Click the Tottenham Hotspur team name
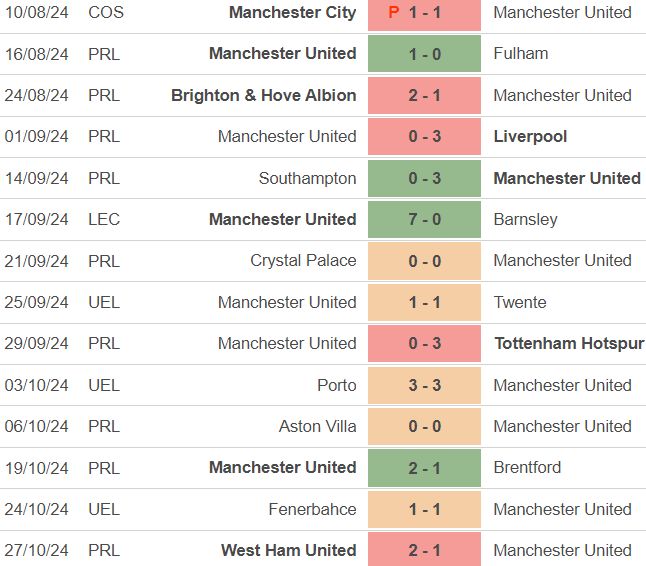The width and height of the screenshot is (646, 566). click(569, 344)
